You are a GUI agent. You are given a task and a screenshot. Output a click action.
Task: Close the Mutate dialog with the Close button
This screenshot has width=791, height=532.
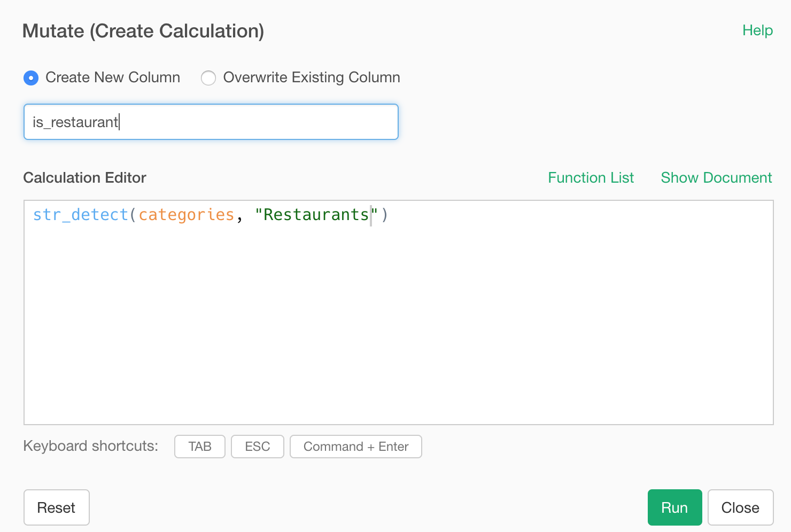click(x=740, y=507)
